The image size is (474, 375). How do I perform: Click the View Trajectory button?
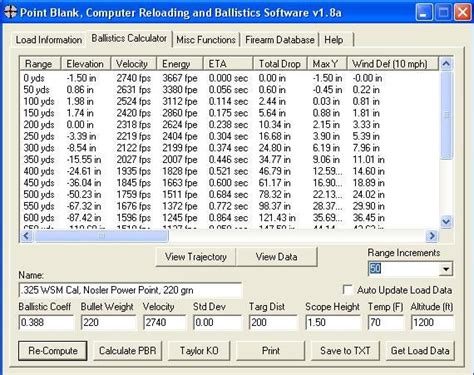tap(196, 257)
